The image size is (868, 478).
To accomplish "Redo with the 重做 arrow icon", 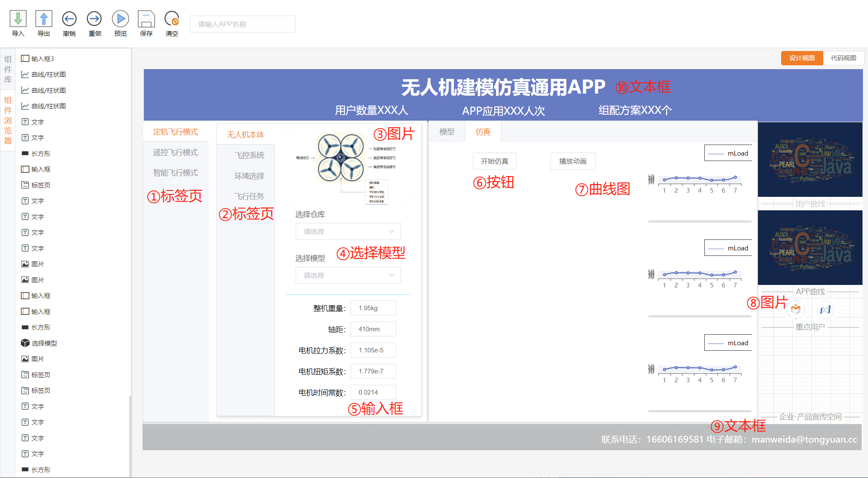I will click(x=94, y=19).
